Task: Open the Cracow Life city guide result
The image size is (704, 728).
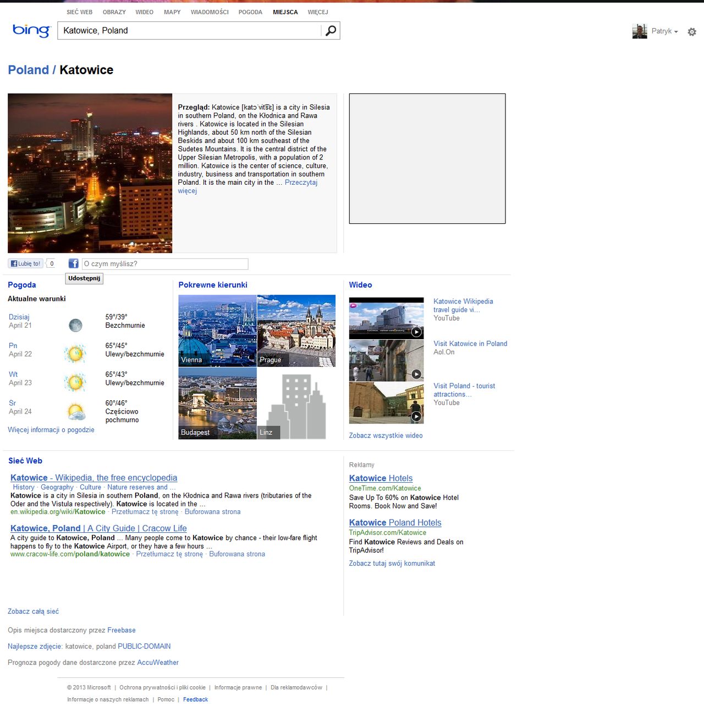Action: (x=98, y=528)
